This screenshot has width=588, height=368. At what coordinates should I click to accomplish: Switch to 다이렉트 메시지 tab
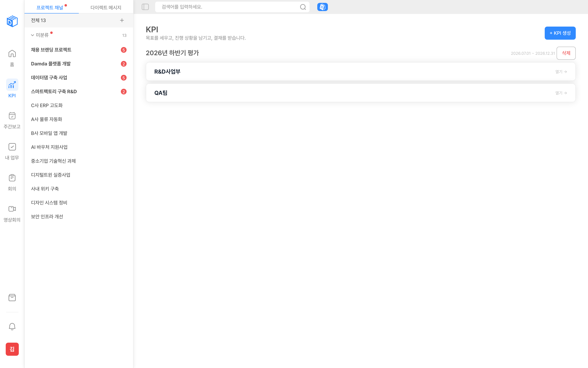[x=106, y=7]
